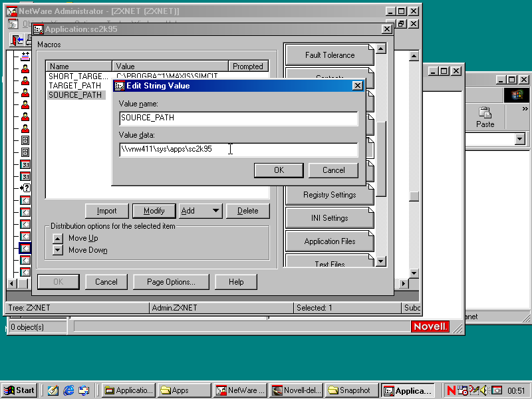
Task: Close the Edit String Value dialog
Action: [x=357, y=86]
